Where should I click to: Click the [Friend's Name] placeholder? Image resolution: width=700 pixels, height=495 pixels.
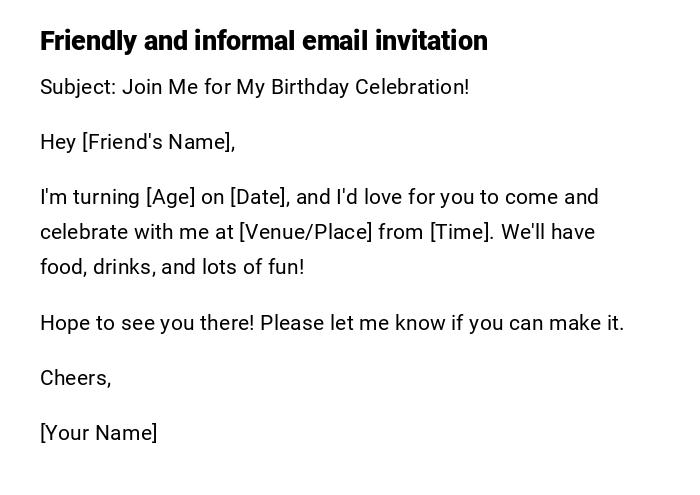tap(158, 142)
